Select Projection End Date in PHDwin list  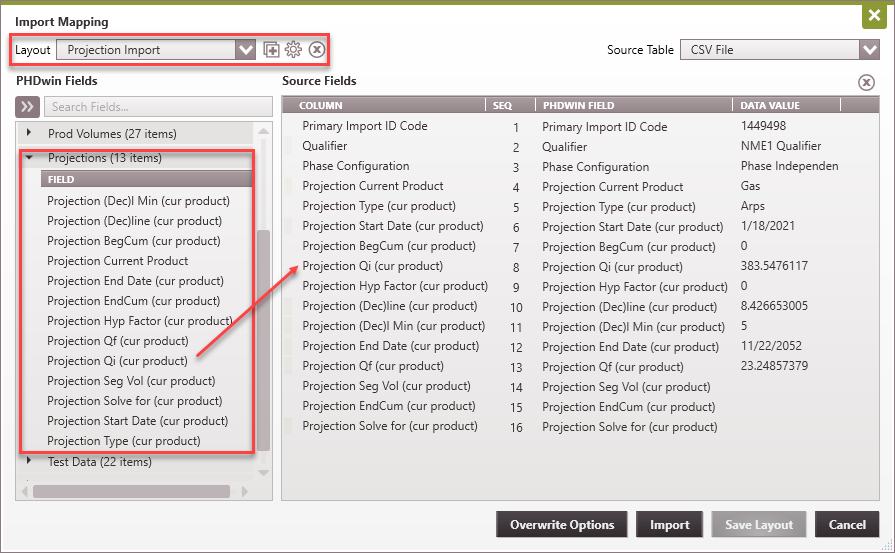(135, 281)
